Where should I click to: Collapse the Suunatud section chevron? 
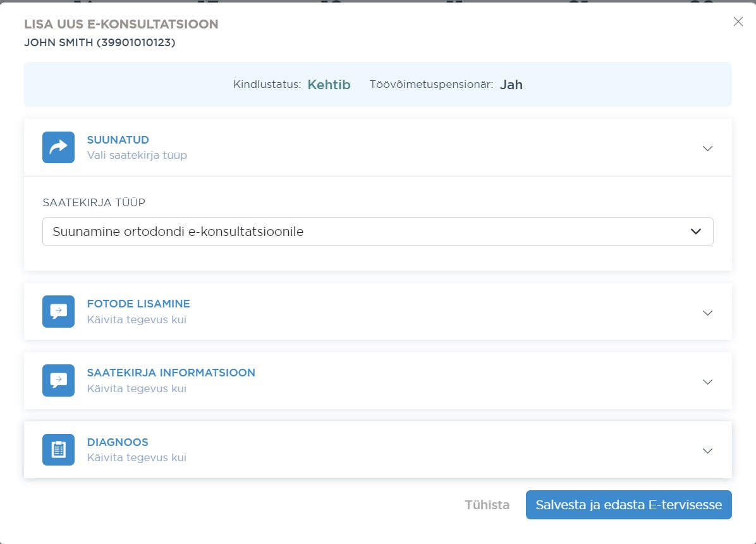707,148
